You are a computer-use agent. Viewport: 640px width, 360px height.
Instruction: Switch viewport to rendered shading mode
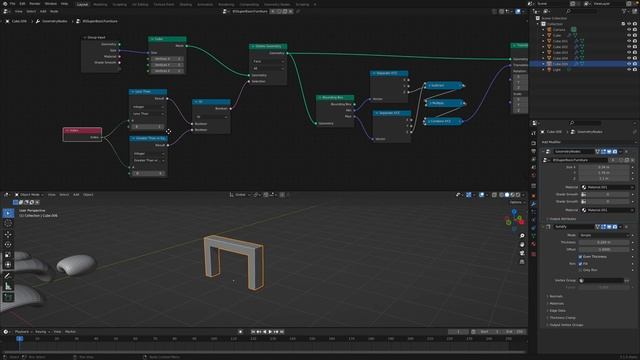pos(518,195)
